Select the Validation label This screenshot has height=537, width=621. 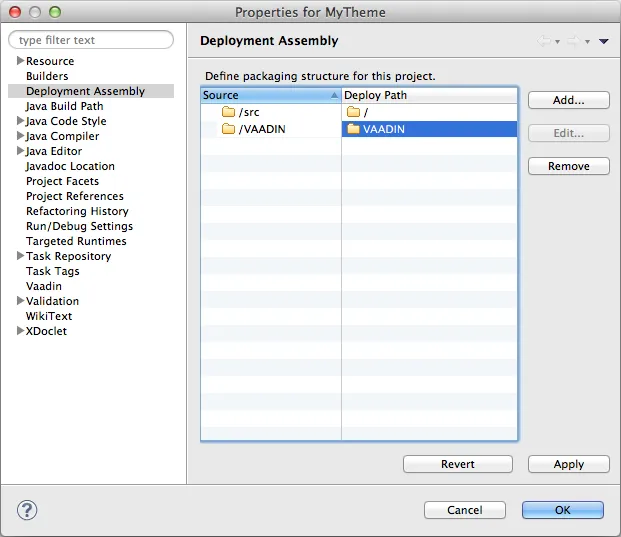pos(52,301)
